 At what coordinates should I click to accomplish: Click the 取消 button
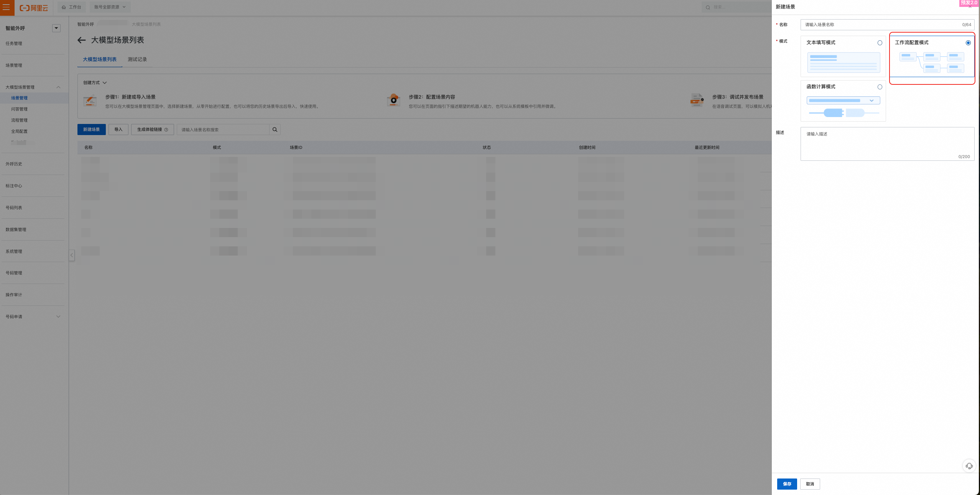(x=810, y=484)
